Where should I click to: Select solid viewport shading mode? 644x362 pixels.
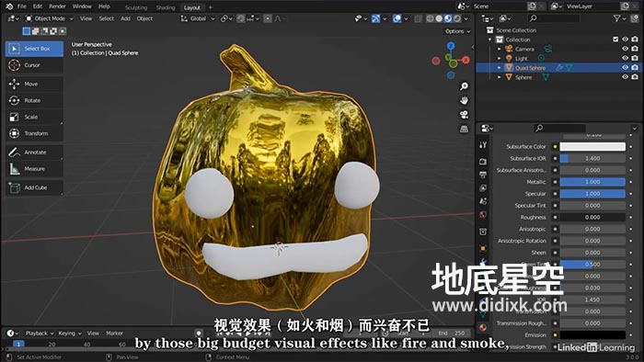pyautogui.click(x=439, y=18)
